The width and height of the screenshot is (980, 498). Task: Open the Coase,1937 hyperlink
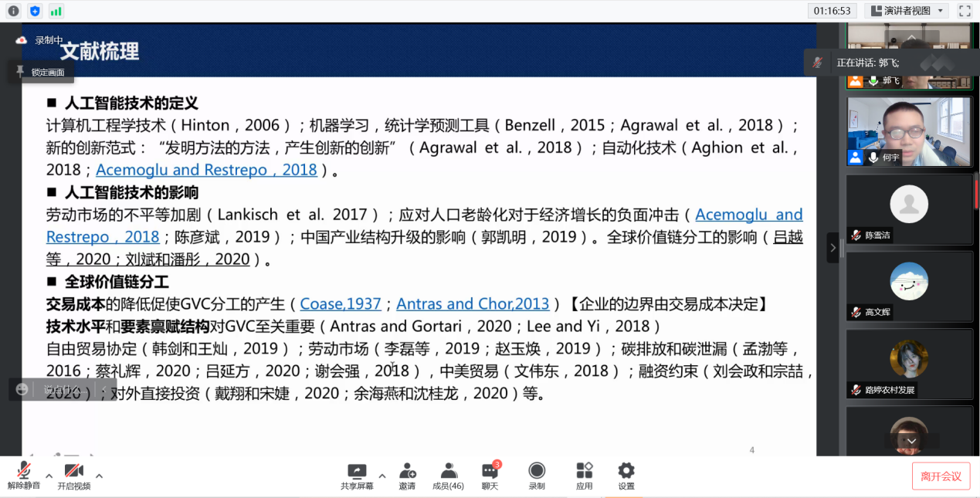[x=341, y=304]
